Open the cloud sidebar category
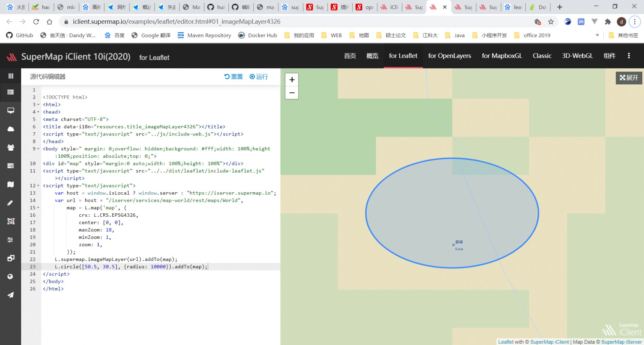The height and width of the screenshot is (345, 644). coord(11,129)
